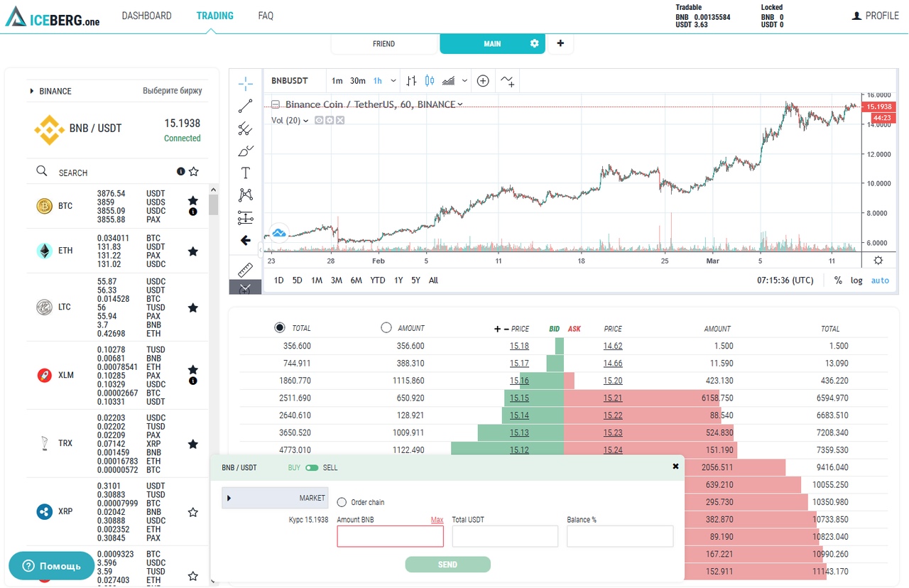Expand the Vol (20) dropdown

pos(306,121)
